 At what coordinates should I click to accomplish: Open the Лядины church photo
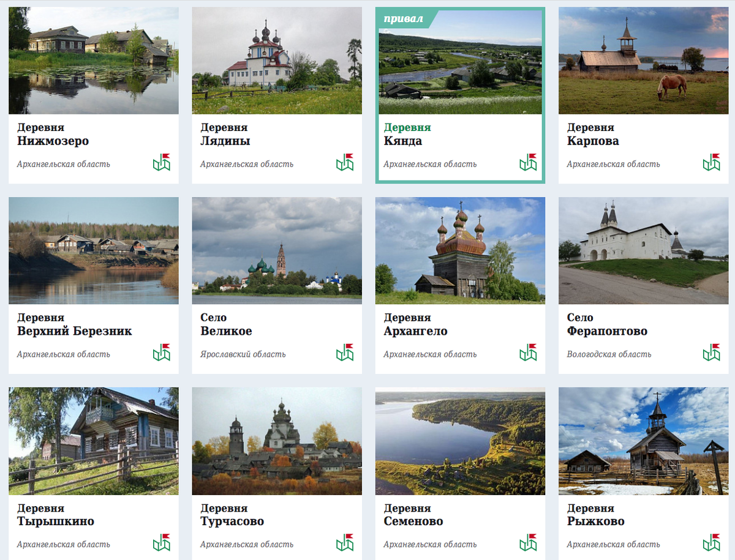(x=277, y=61)
